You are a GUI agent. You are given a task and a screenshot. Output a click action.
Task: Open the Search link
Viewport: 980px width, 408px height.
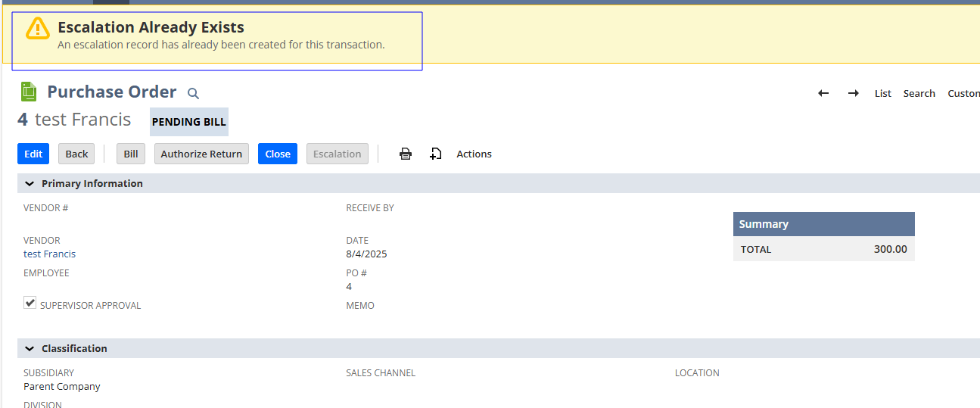[x=919, y=93]
